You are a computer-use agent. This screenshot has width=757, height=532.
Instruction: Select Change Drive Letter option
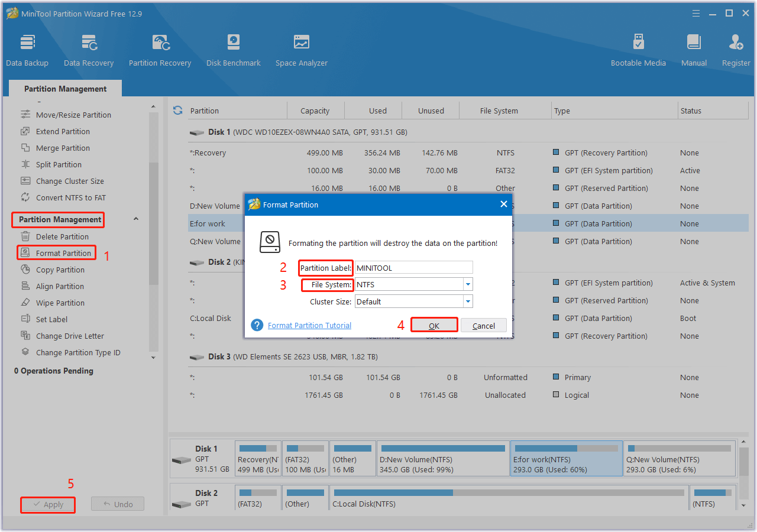(70, 336)
